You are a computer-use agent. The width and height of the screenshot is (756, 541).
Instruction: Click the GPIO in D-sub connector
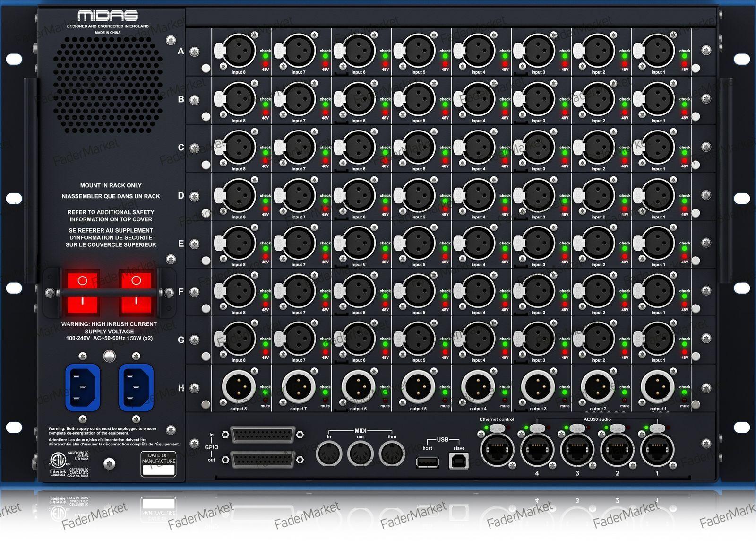coord(263,435)
